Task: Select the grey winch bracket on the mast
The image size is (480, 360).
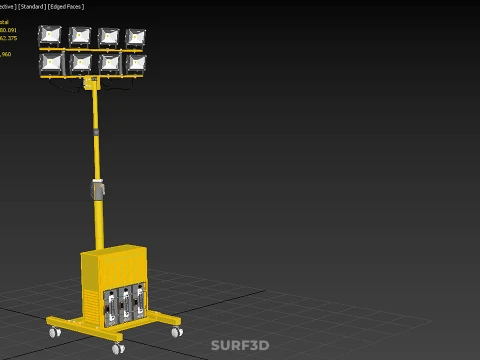Action: pyautogui.click(x=98, y=189)
